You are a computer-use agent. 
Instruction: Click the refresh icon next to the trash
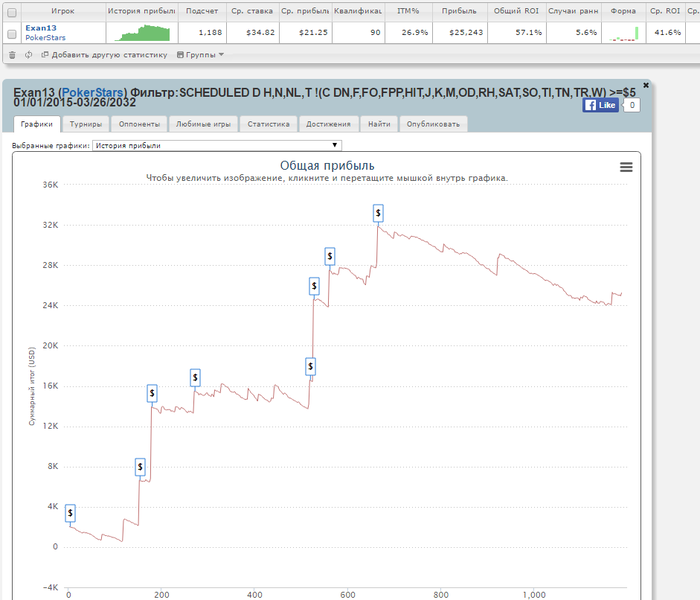(x=29, y=54)
